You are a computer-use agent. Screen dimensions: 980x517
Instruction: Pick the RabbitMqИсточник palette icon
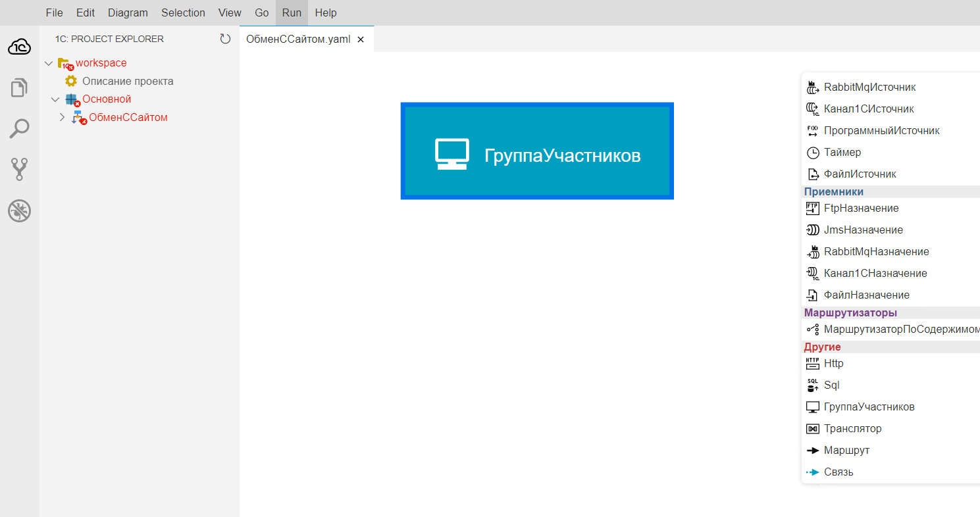(813, 87)
